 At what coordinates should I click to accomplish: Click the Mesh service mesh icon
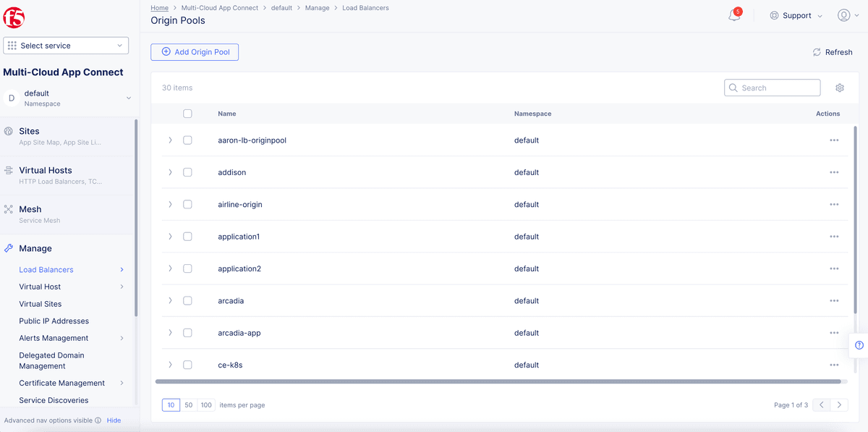coord(7,208)
